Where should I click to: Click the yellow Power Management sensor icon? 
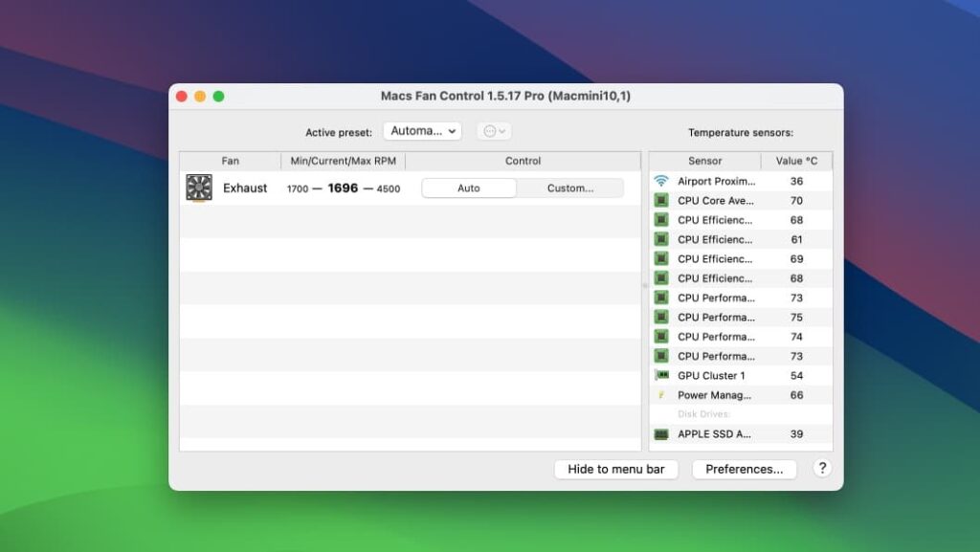click(x=659, y=395)
